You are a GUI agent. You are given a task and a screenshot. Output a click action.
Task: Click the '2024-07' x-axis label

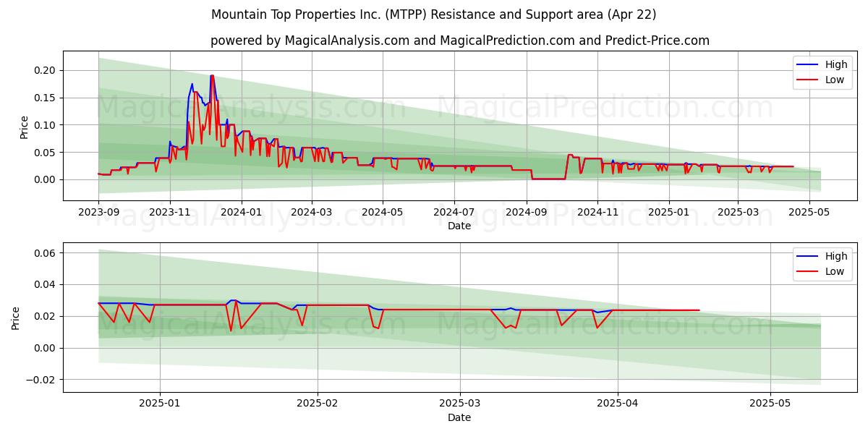tap(454, 213)
